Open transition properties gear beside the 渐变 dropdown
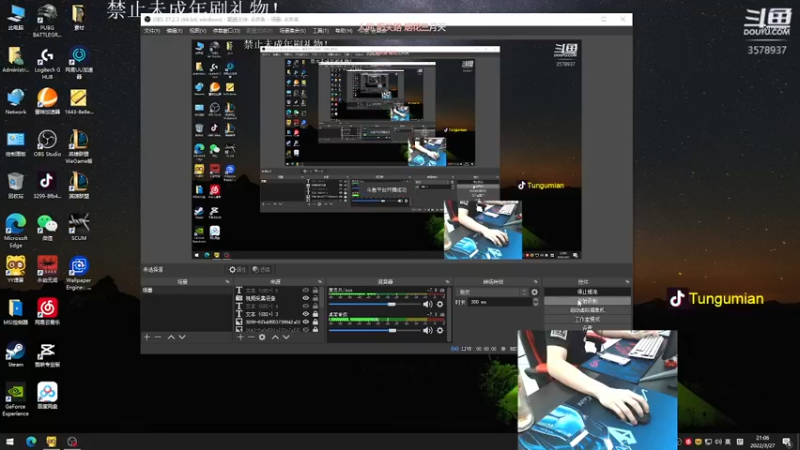This screenshot has height=450, width=800. [534, 292]
